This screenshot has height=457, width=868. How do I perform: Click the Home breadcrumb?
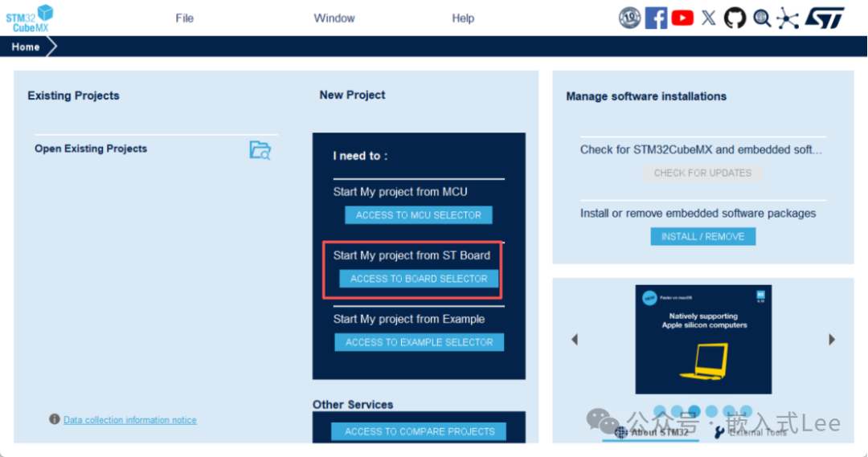pos(26,47)
